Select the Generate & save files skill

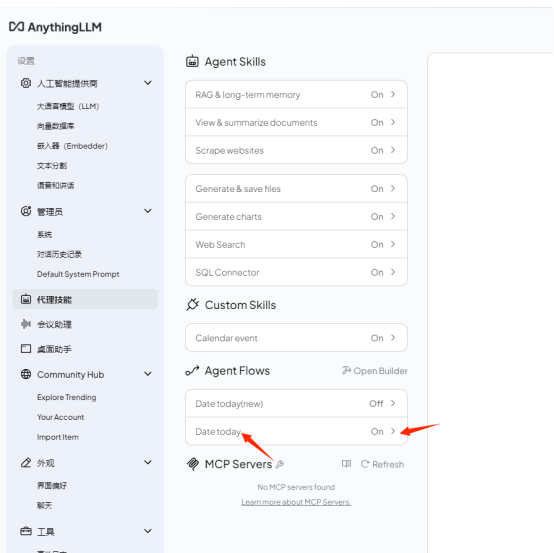(x=296, y=188)
